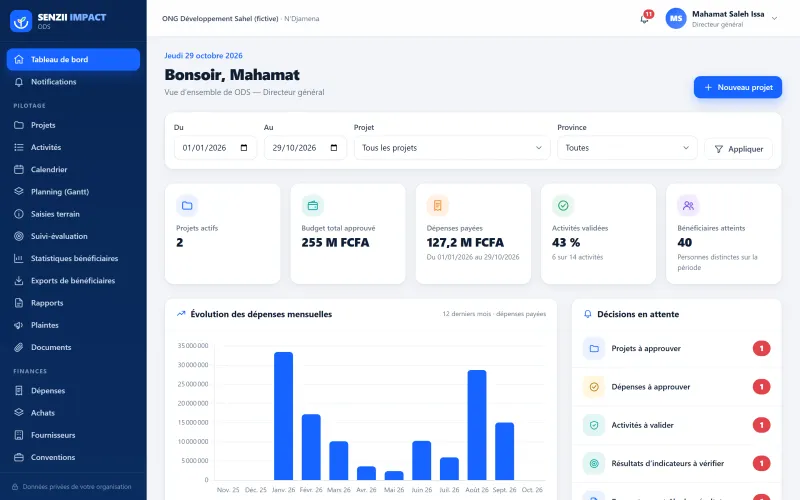Click the Documents paperclip icon
Viewport: 800px width, 500px height.
click(x=19, y=347)
